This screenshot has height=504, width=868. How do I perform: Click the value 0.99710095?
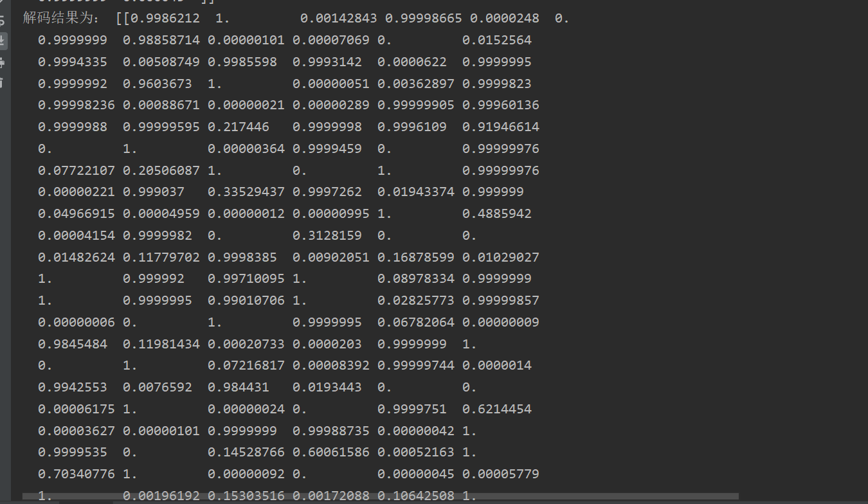246,279
